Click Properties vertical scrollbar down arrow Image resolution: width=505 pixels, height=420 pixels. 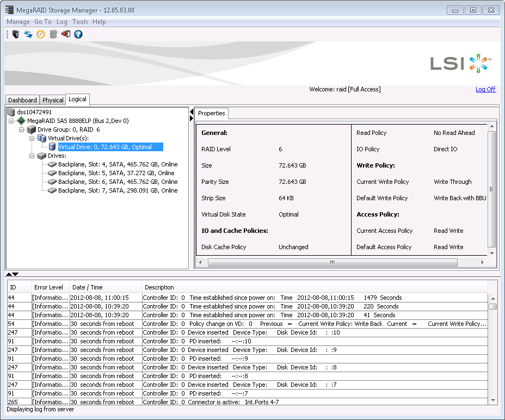[x=492, y=253]
